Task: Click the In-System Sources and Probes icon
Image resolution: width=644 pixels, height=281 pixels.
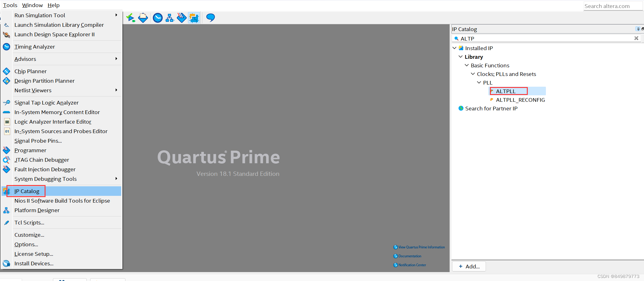Action: coord(7,131)
